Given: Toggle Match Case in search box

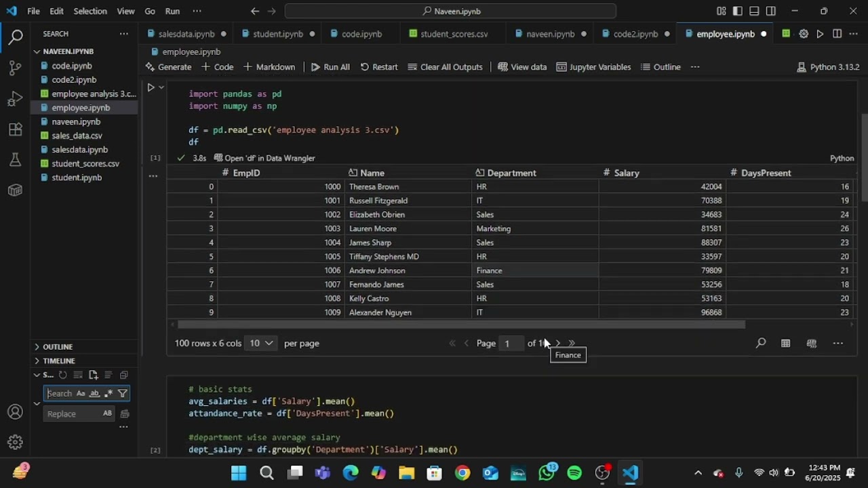Looking at the screenshot, I should (81, 393).
